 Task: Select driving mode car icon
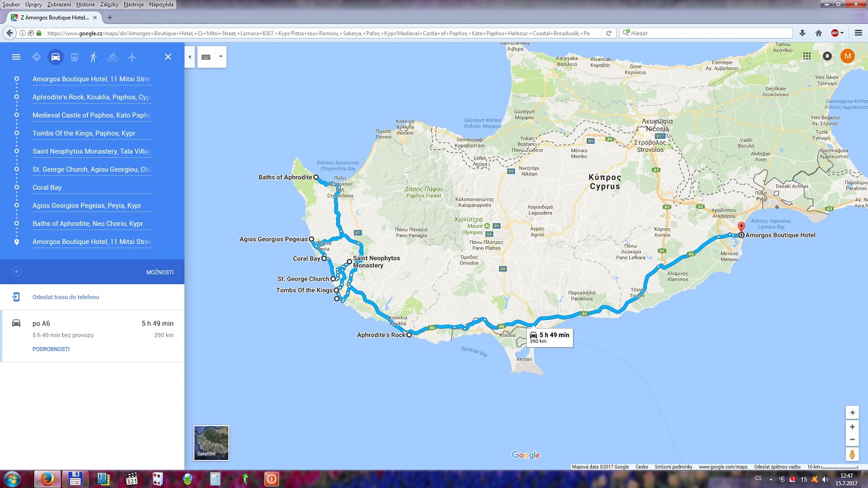tap(55, 57)
